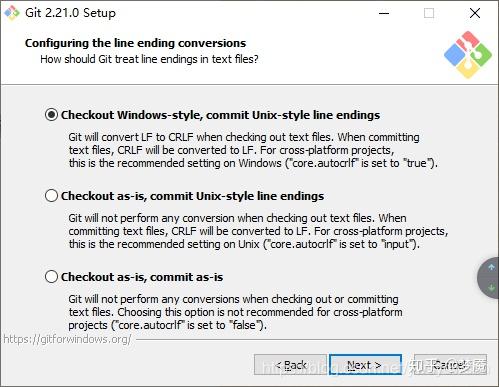Click the green up arrow on the floating widget
Image resolution: width=499 pixels, height=387 pixels.
tap(491, 267)
